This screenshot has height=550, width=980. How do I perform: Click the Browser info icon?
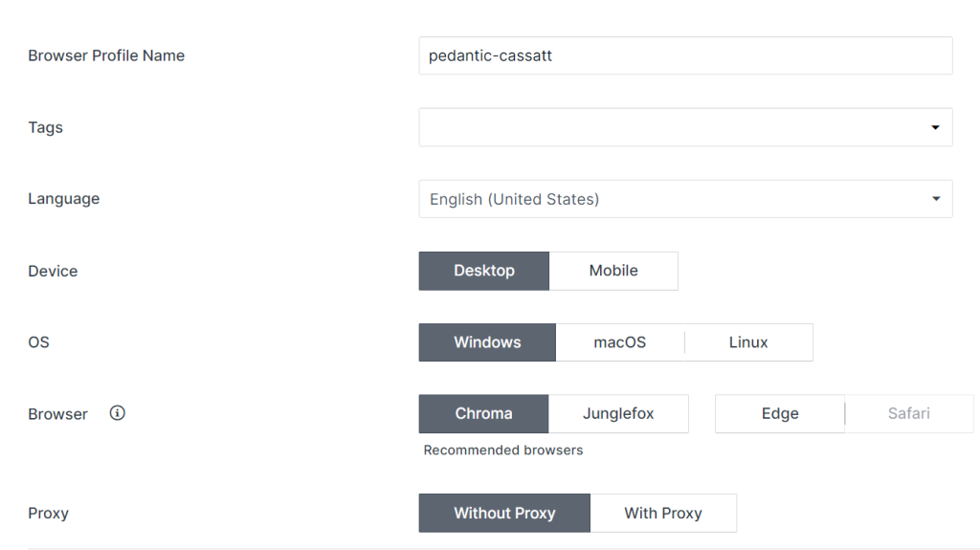(117, 413)
